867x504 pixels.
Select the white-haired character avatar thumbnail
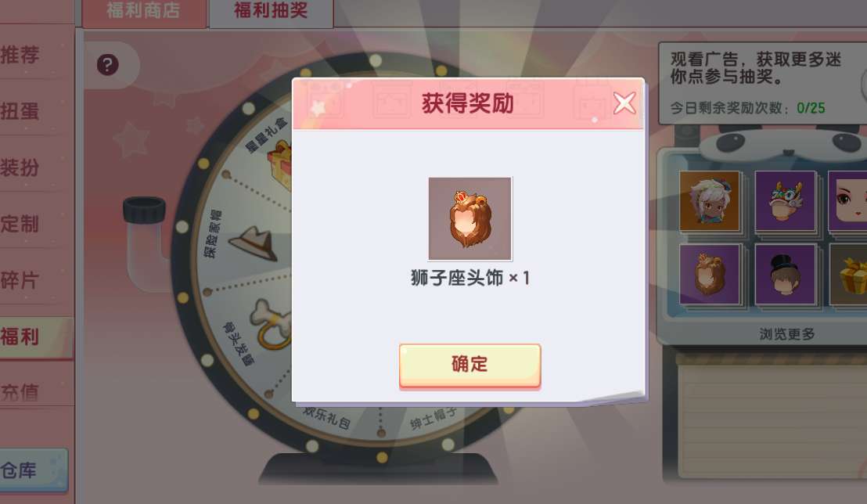710,201
